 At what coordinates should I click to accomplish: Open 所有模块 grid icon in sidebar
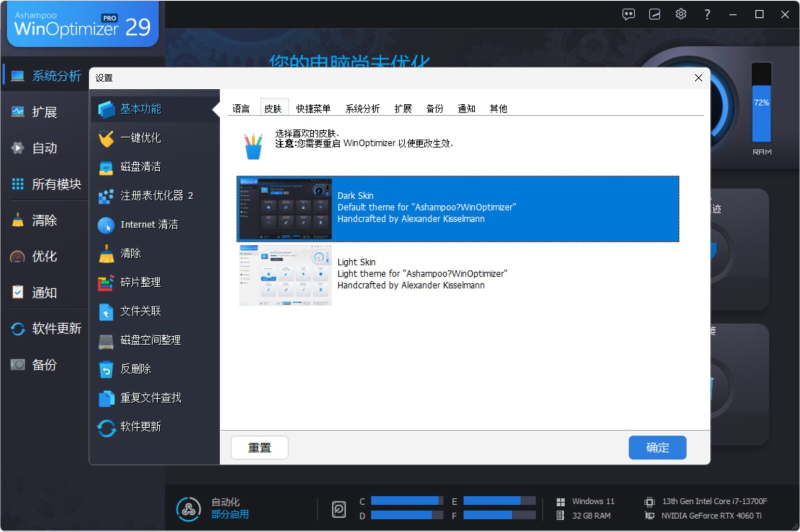(x=17, y=184)
